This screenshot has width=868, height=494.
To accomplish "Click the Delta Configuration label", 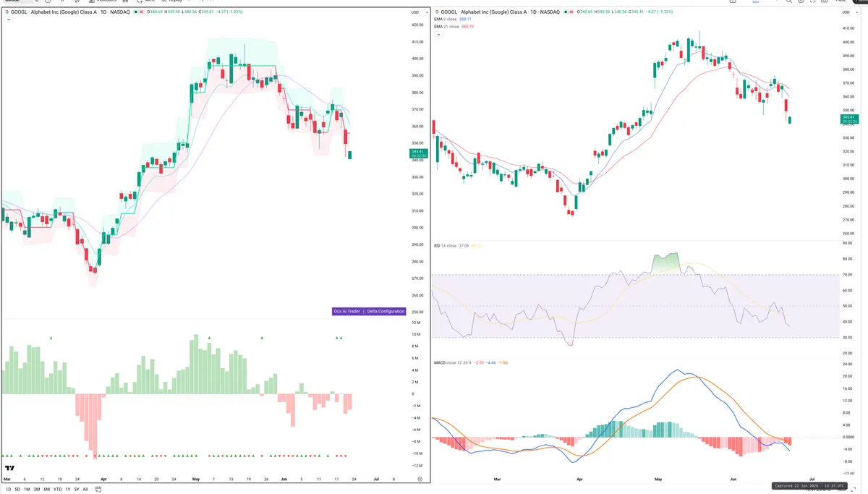I will coord(386,311).
